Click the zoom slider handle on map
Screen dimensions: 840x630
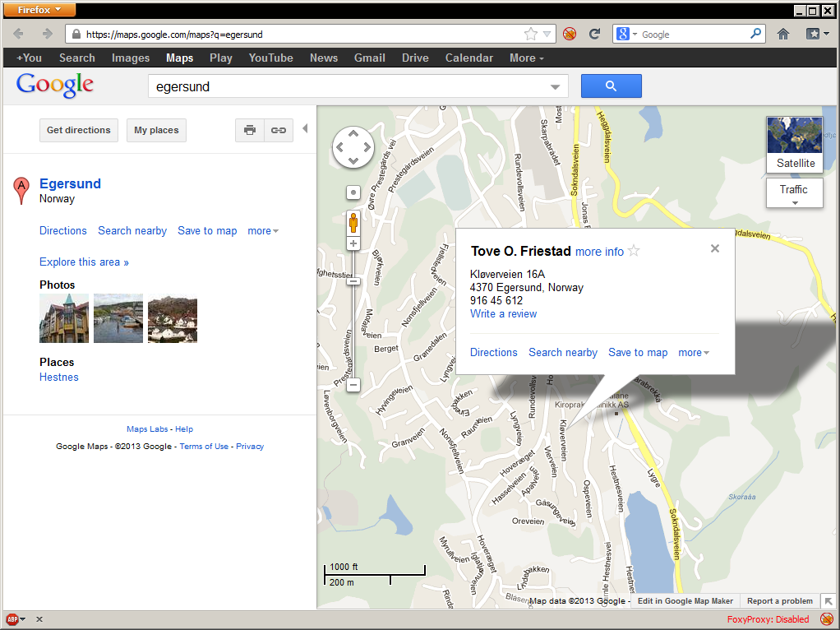(353, 281)
